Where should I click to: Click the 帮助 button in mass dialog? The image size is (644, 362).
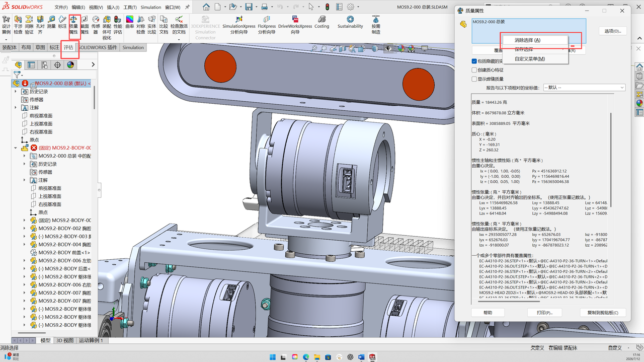(x=488, y=313)
